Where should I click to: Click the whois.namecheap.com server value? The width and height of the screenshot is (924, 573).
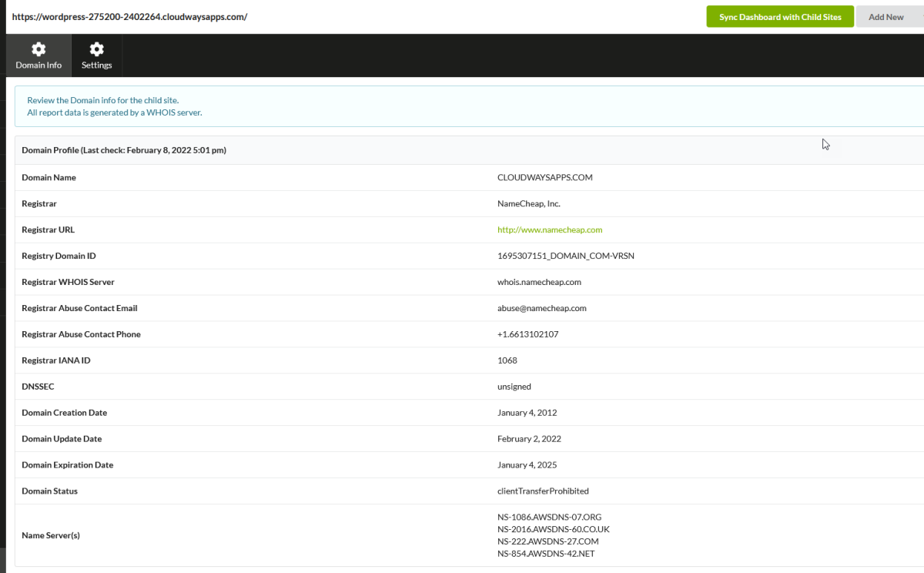point(539,282)
